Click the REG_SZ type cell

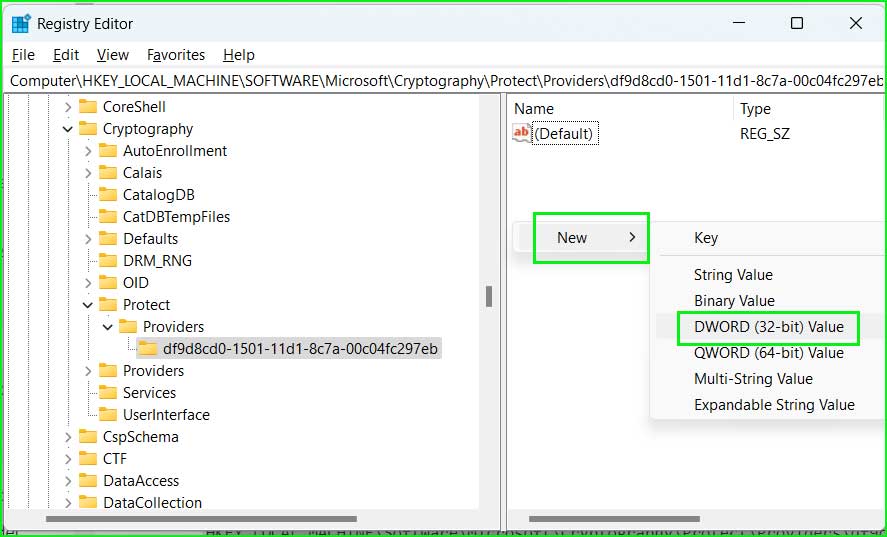click(x=765, y=134)
